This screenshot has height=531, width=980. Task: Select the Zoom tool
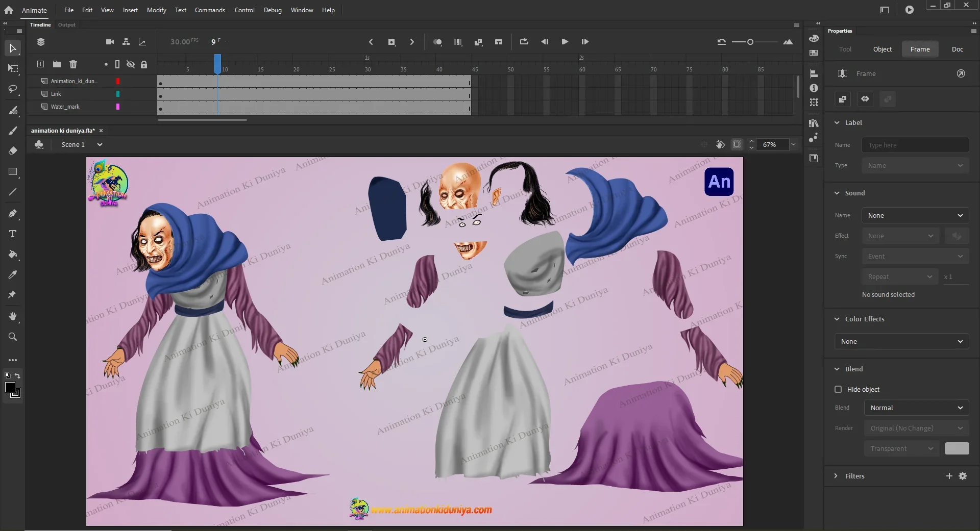click(13, 337)
